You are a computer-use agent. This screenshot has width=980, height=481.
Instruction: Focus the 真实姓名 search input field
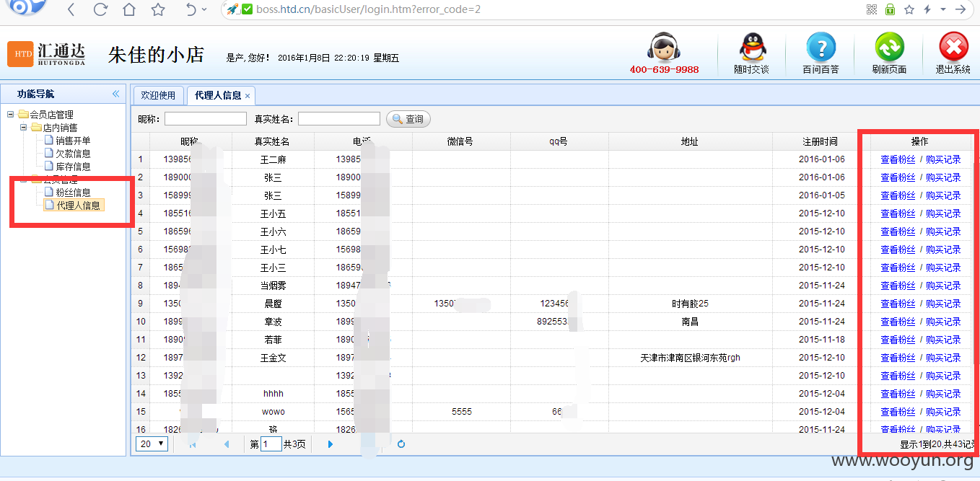click(339, 119)
